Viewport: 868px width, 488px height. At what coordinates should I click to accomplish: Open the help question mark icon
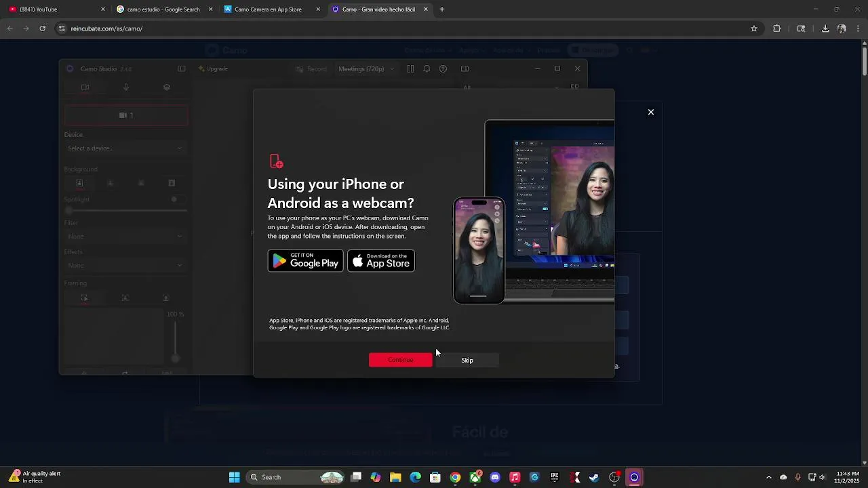(x=443, y=68)
